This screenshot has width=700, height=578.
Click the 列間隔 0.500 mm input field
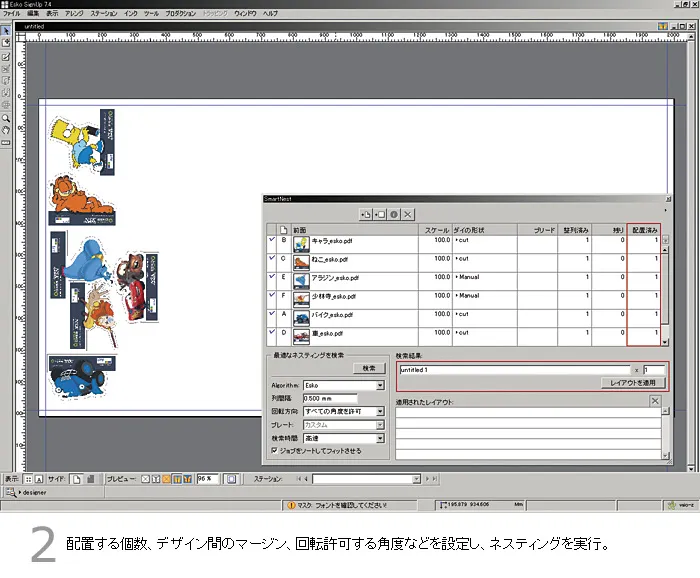pos(330,398)
